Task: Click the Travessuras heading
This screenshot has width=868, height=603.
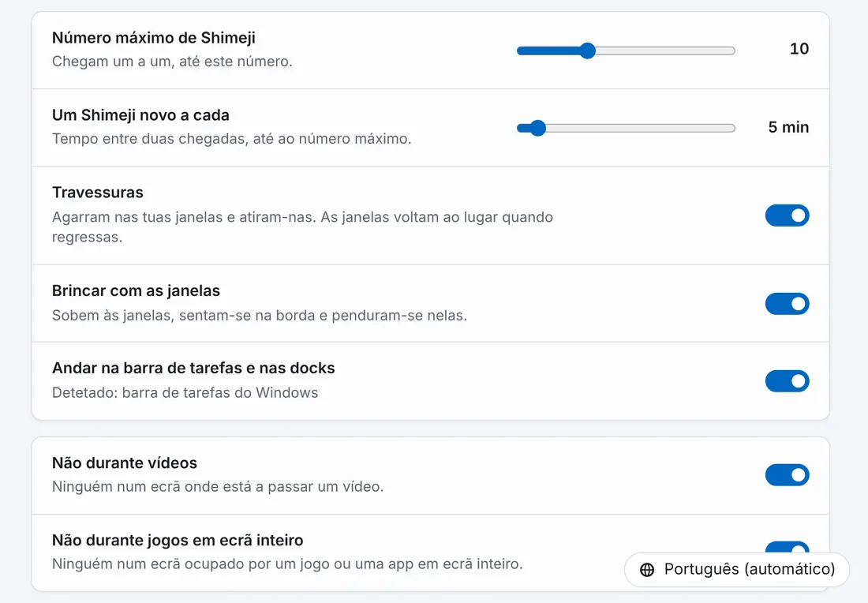Action: click(97, 192)
